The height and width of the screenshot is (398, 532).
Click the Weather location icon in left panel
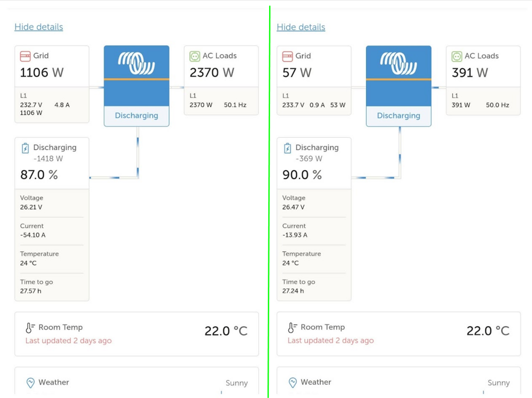click(30, 383)
